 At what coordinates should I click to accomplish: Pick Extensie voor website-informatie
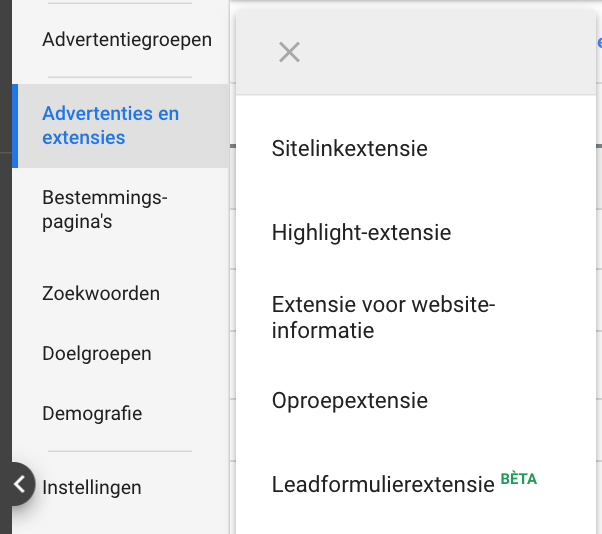point(383,317)
